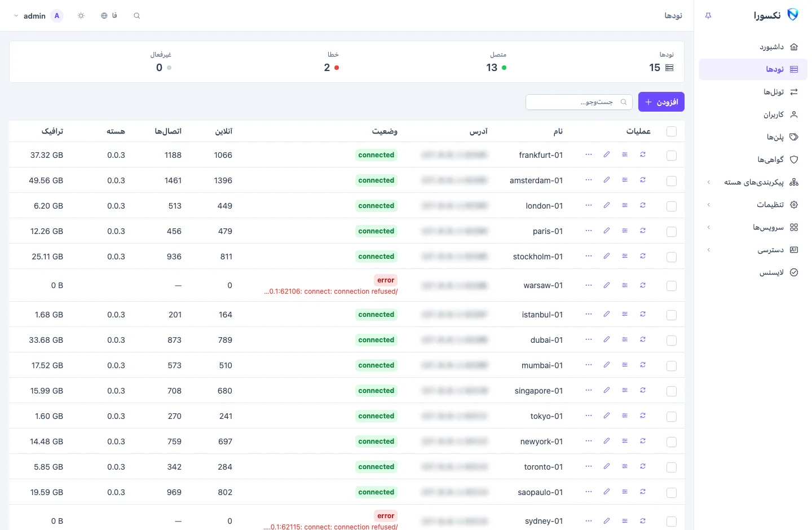Open more actions for dubai-01

[589, 339]
